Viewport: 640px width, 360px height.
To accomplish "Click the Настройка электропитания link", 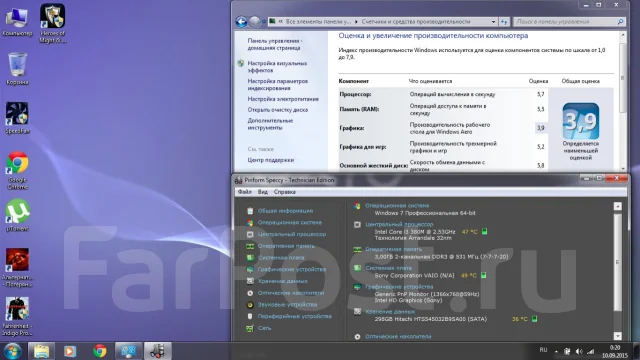I will pyautogui.click(x=283, y=99).
